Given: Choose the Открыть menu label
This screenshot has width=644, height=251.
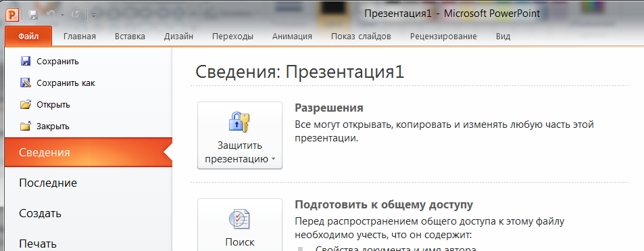Looking at the screenshot, I should click(53, 104).
